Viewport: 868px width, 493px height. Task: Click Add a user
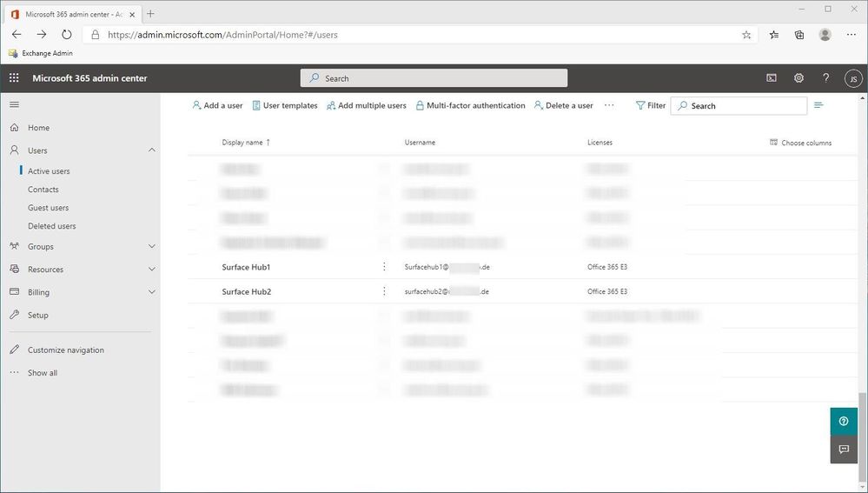tap(217, 105)
